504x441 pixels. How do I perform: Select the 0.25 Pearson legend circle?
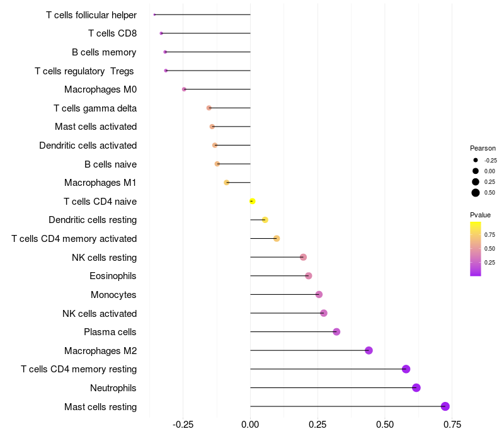(x=476, y=182)
